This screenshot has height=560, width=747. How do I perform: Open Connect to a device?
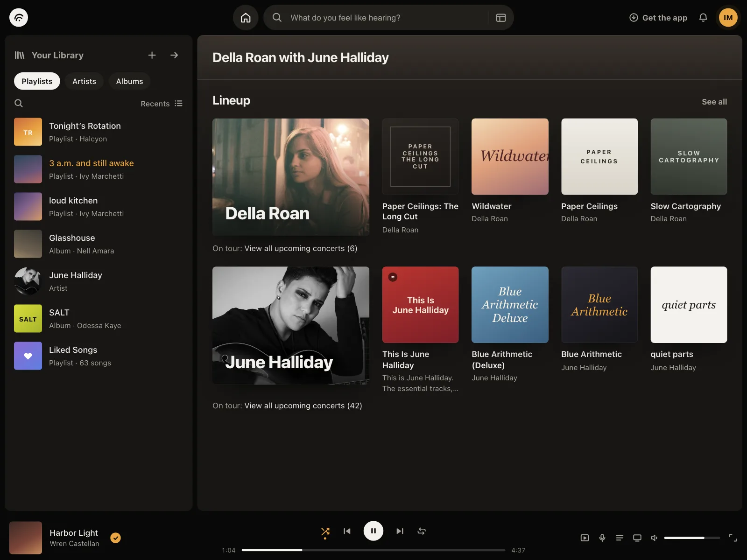[x=637, y=538]
